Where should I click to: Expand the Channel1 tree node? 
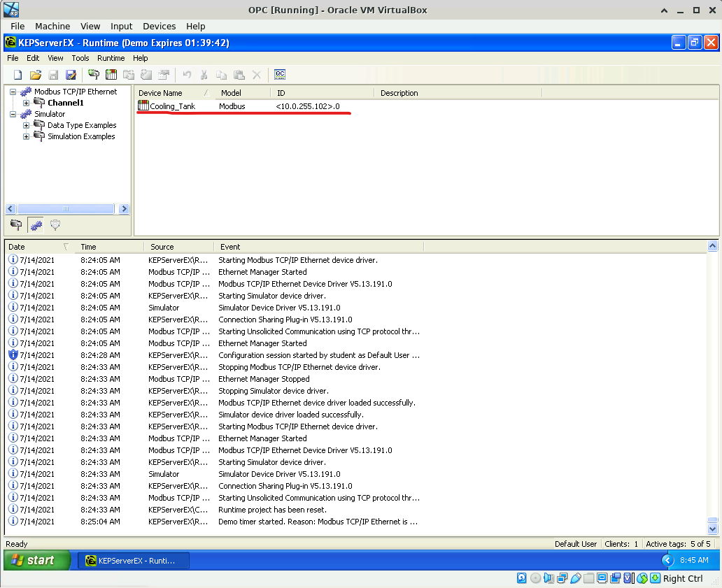tap(27, 103)
